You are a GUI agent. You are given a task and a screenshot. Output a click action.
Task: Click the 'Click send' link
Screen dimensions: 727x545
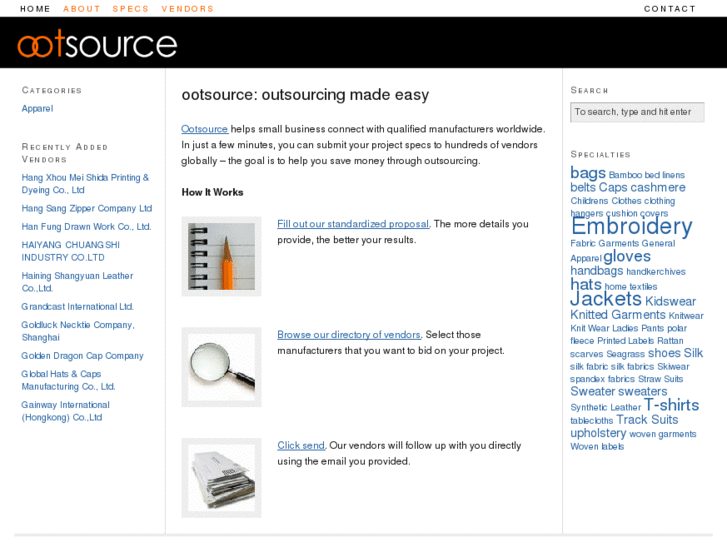pos(301,446)
